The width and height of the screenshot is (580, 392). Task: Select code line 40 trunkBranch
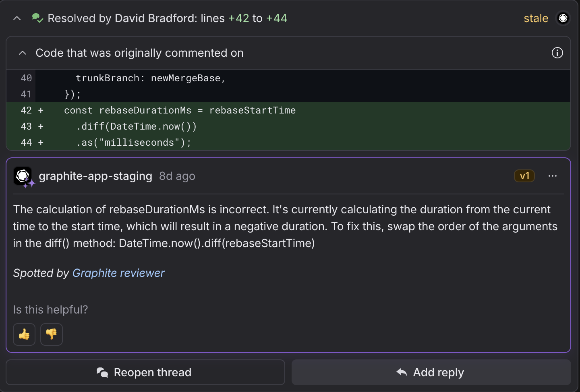pyautogui.click(x=288, y=78)
